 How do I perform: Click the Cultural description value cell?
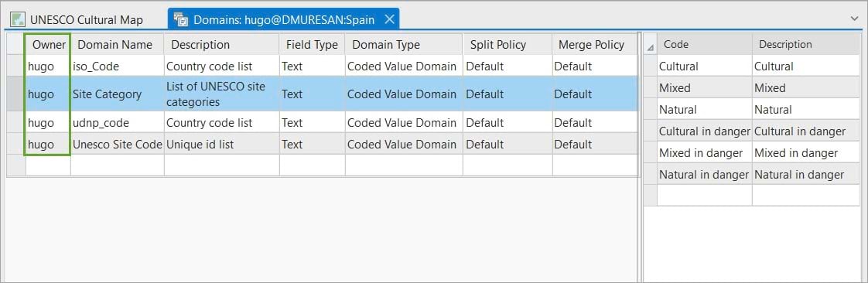(x=806, y=66)
